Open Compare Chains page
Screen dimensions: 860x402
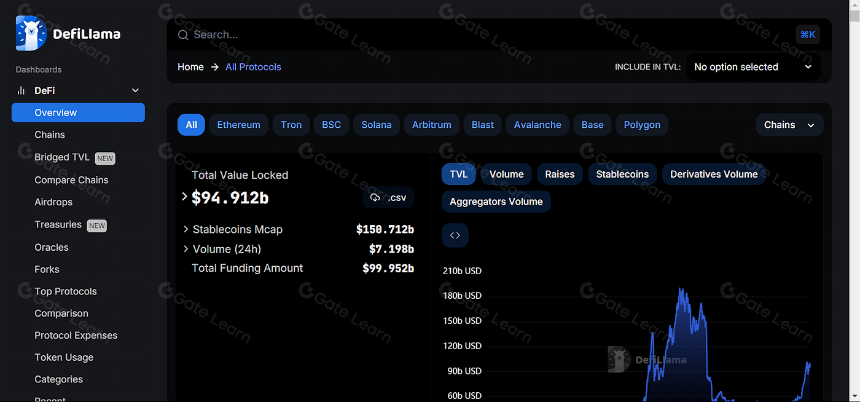pos(71,180)
